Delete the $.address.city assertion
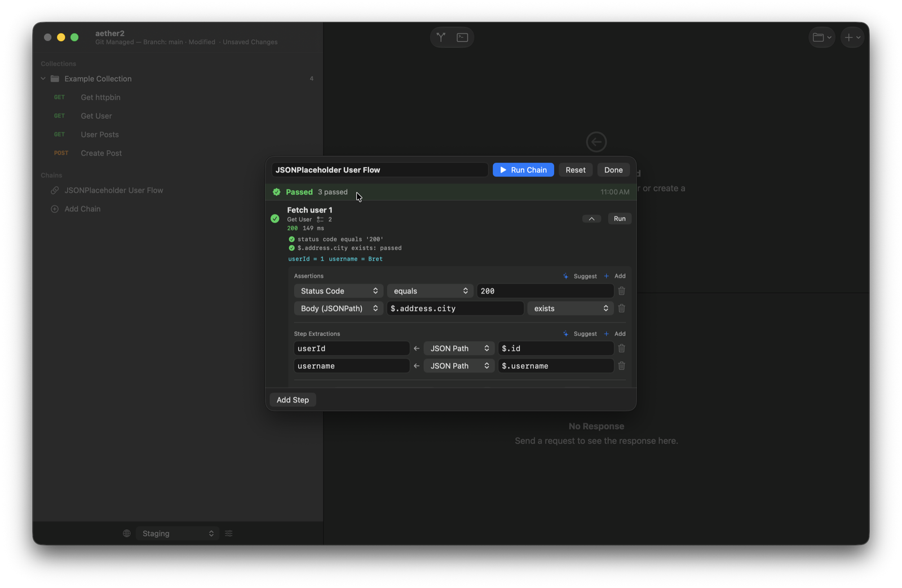This screenshot has height=588, width=902. [x=621, y=308]
